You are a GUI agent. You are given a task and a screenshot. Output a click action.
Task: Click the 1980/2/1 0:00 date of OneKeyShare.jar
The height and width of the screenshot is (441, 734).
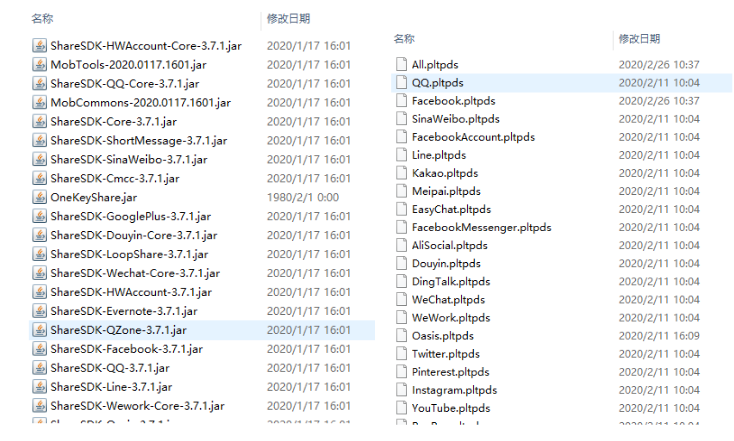(x=303, y=197)
